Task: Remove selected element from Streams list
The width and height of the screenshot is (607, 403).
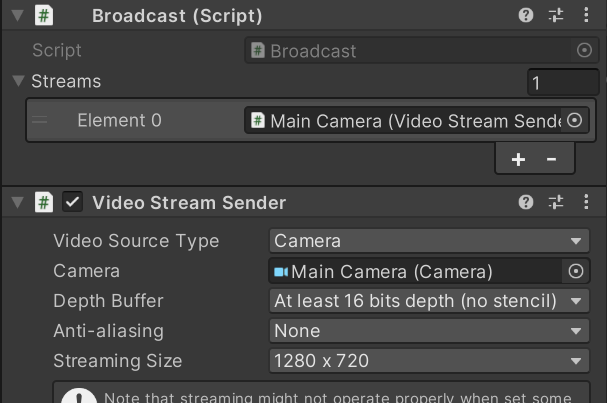Action: [551, 159]
